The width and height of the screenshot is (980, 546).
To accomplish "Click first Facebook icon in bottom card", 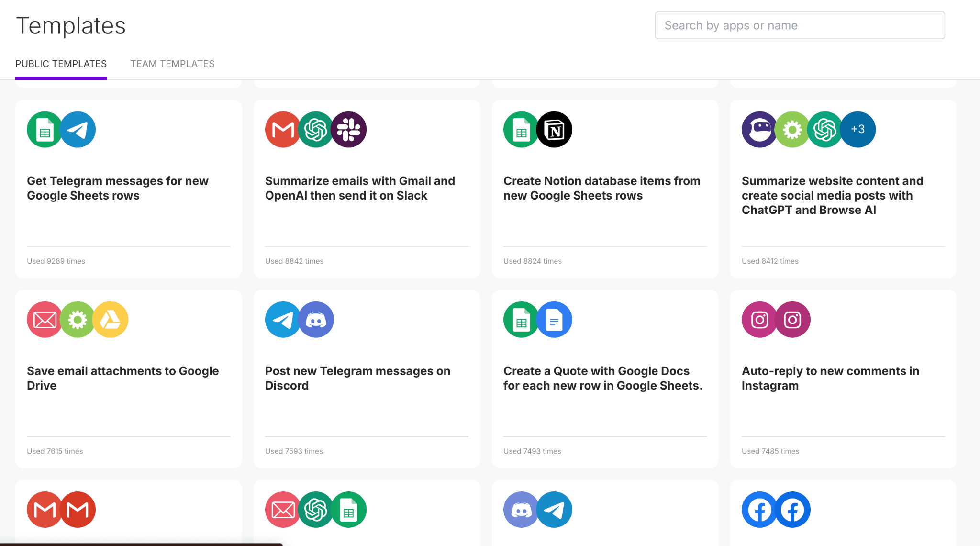I will pos(759,510).
